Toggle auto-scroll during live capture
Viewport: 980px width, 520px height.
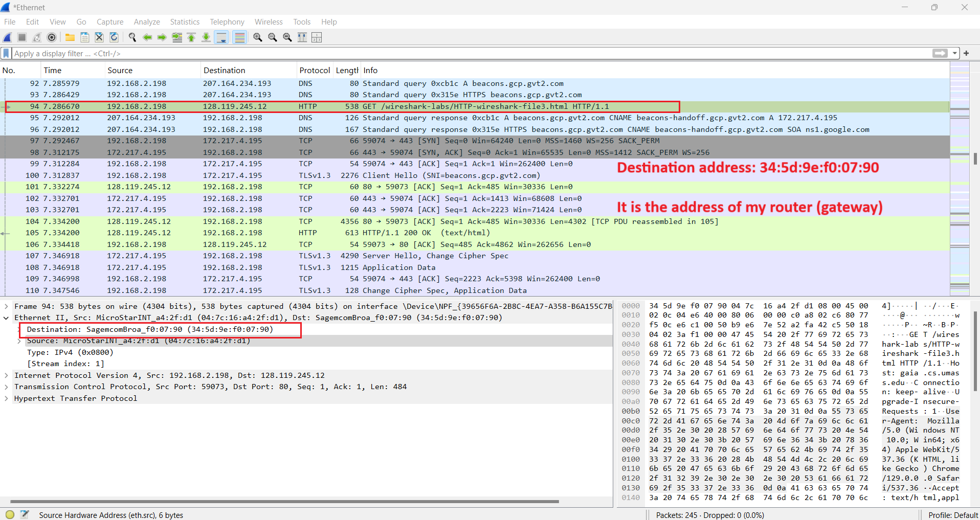point(221,37)
